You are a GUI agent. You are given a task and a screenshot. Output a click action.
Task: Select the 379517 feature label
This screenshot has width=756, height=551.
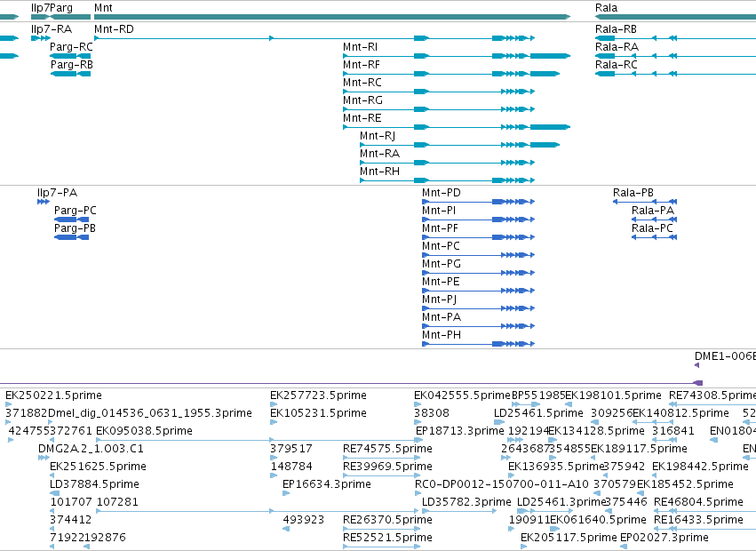coord(291,449)
